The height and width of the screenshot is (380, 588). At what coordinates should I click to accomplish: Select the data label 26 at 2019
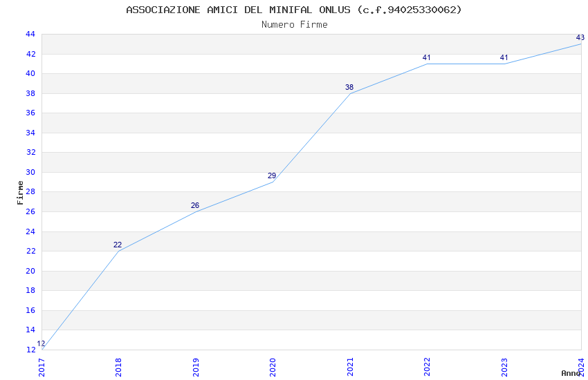point(195,205)
